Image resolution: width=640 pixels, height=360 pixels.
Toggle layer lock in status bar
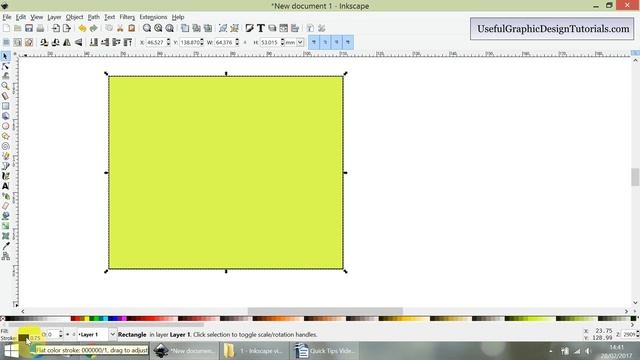pyautogui.click(x=74, y=334)
